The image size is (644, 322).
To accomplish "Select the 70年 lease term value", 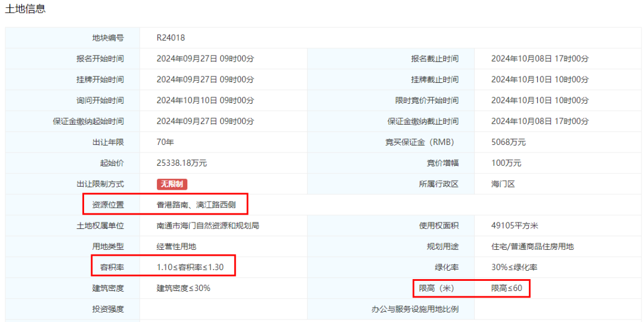I will pyautogui.click(x=166, y=143).
